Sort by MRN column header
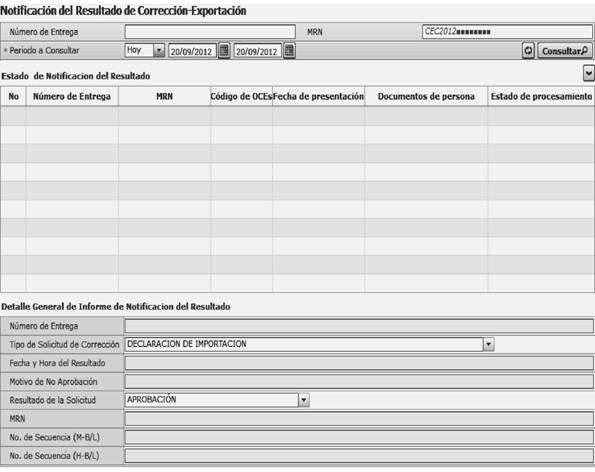 [x=164, y=96]
